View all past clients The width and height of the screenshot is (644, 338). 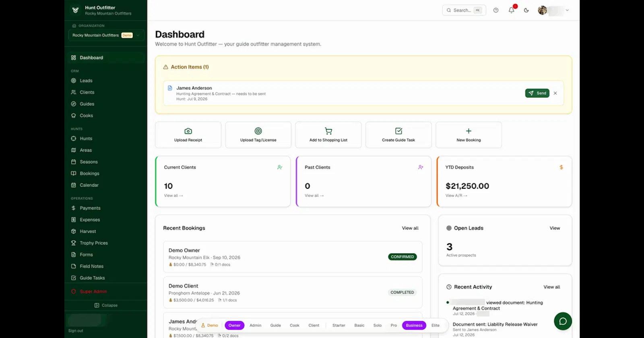(x=314, y=196)
